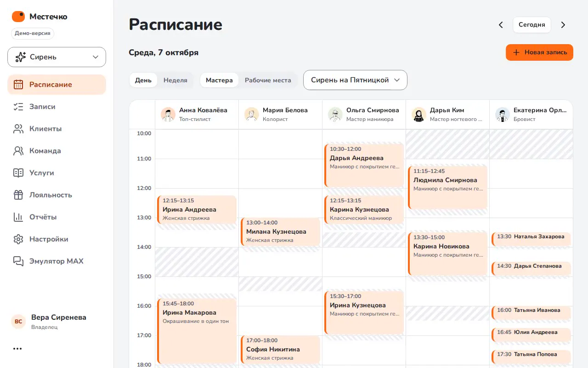The width and height of the screenshot is (588, 368).
Task: Click the Демо-версия badge
Action: coord(33,34)
